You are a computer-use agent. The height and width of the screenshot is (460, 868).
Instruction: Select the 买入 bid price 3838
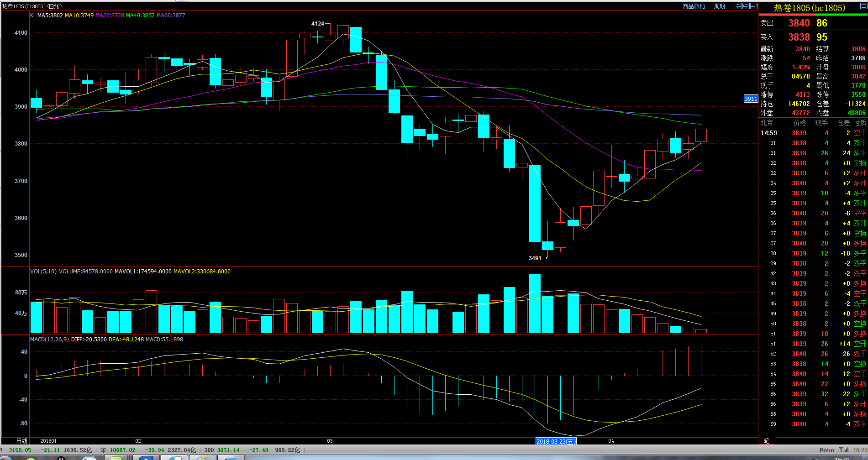click(x=799, y=37)
